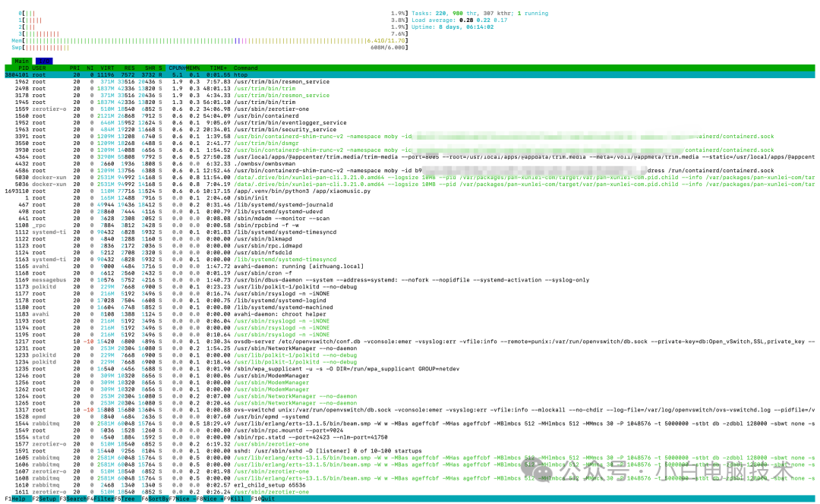Click the Command column header
The width and height of the screenshot is (820, 504).
[x=246, y=68]
